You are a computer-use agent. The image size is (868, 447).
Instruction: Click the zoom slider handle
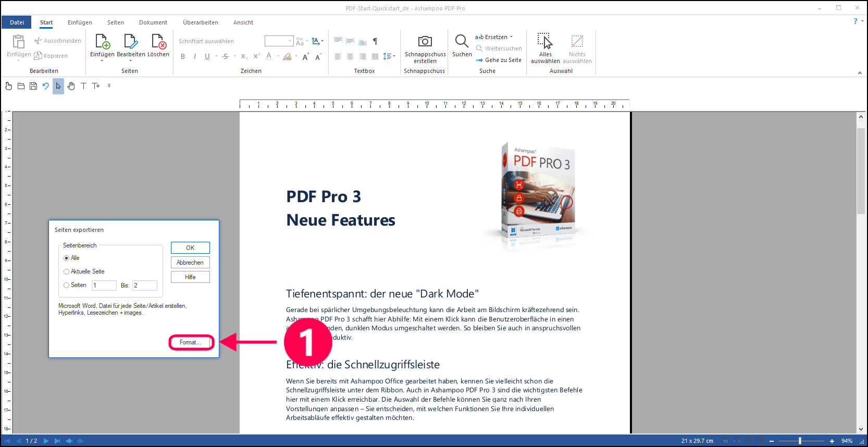point(800,441)
